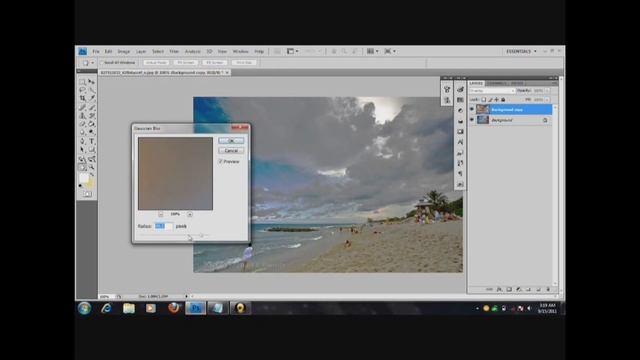Click the Lock image pixels brush icon

490,100
